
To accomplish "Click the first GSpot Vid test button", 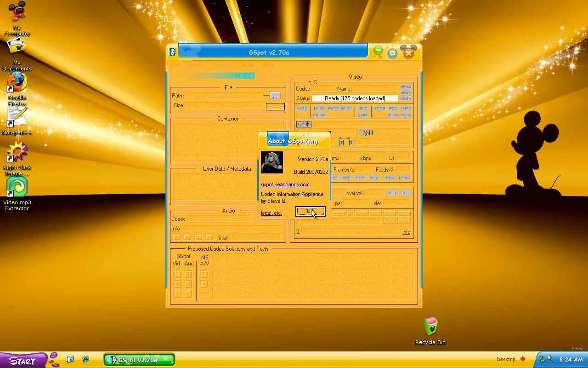I will tap(178, 275).
